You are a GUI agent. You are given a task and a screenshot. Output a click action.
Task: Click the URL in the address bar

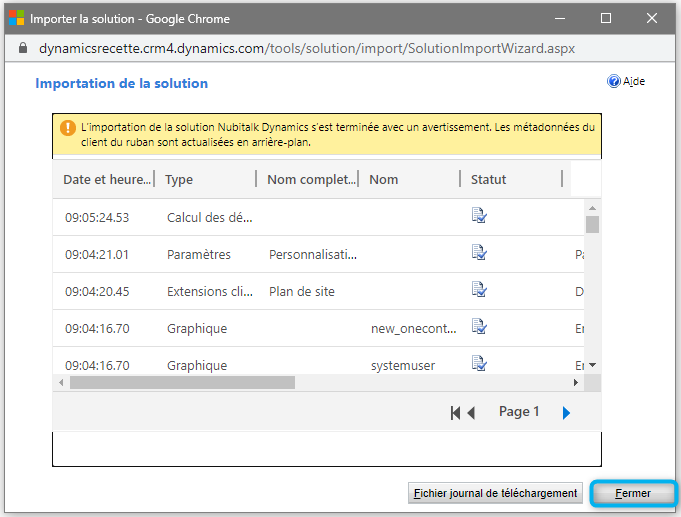307,48
